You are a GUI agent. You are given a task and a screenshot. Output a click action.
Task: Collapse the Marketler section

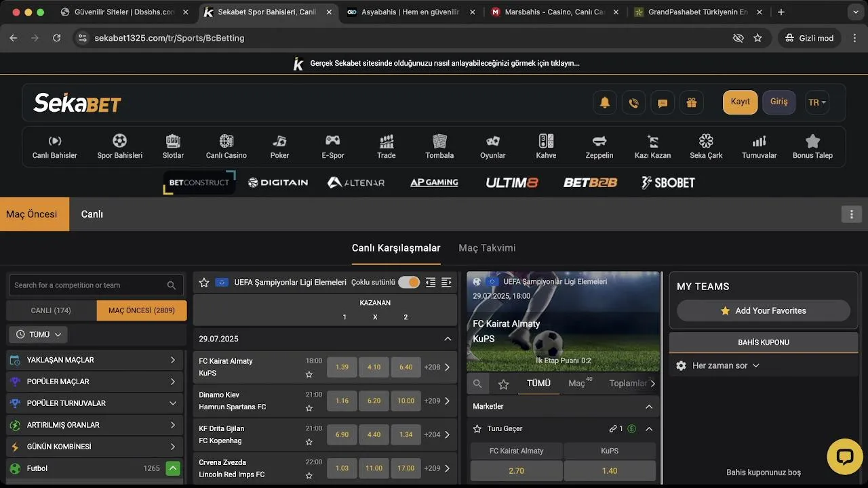click(x=649, y=407)
